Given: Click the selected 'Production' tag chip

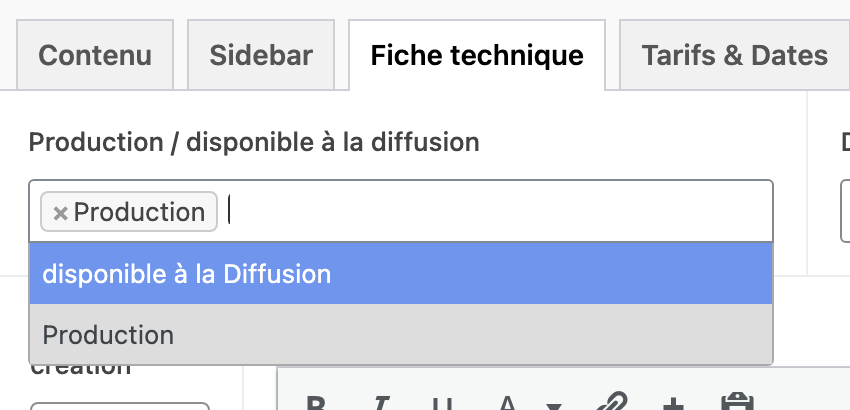Looking at the screenshot, I should (139, 212).
